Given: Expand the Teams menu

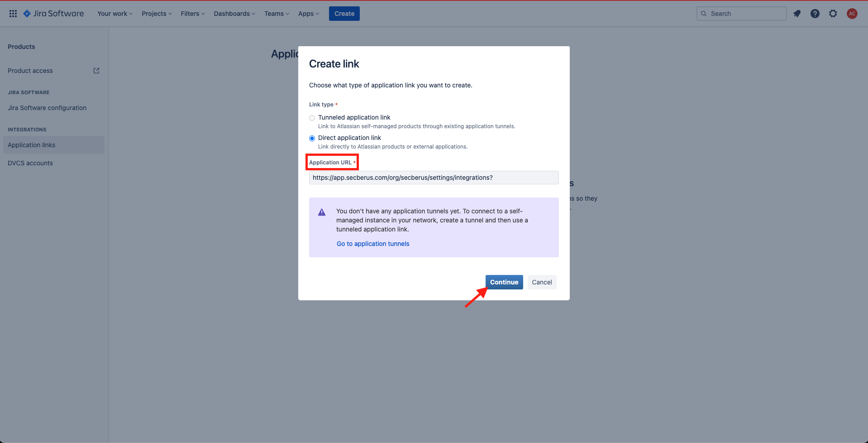Looking at the screenshot, I should pos(277,14).
